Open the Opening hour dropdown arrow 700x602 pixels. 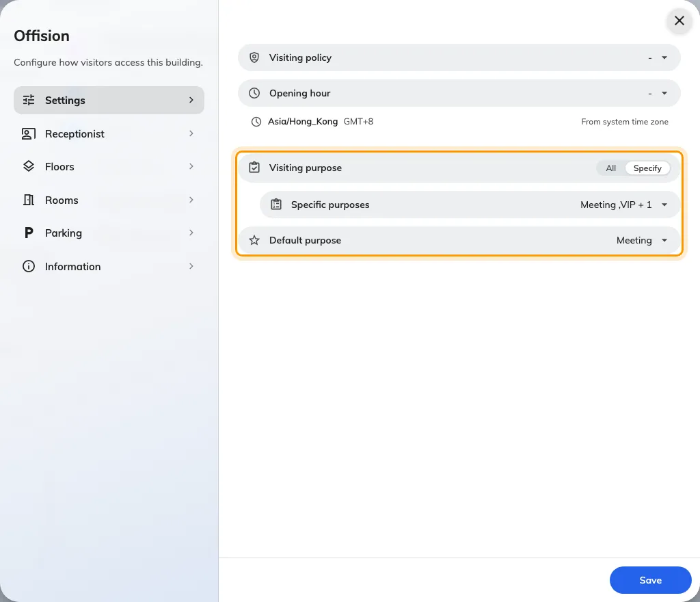coord(664,93)
